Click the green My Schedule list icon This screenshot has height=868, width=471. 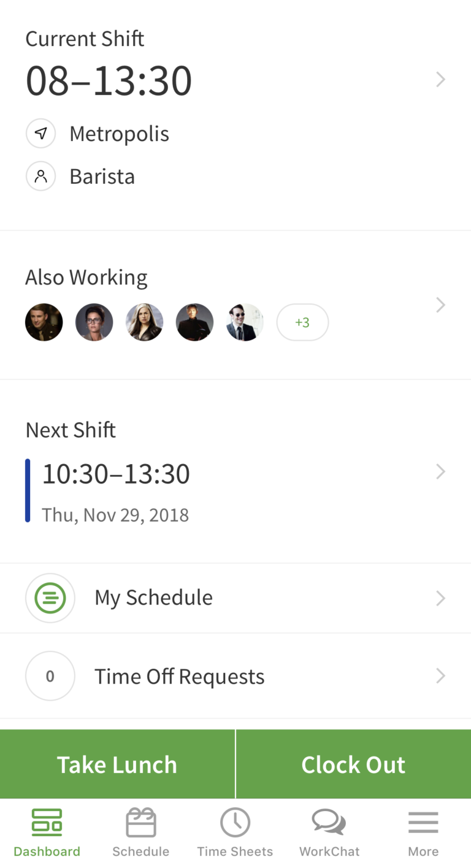point(50,597)
